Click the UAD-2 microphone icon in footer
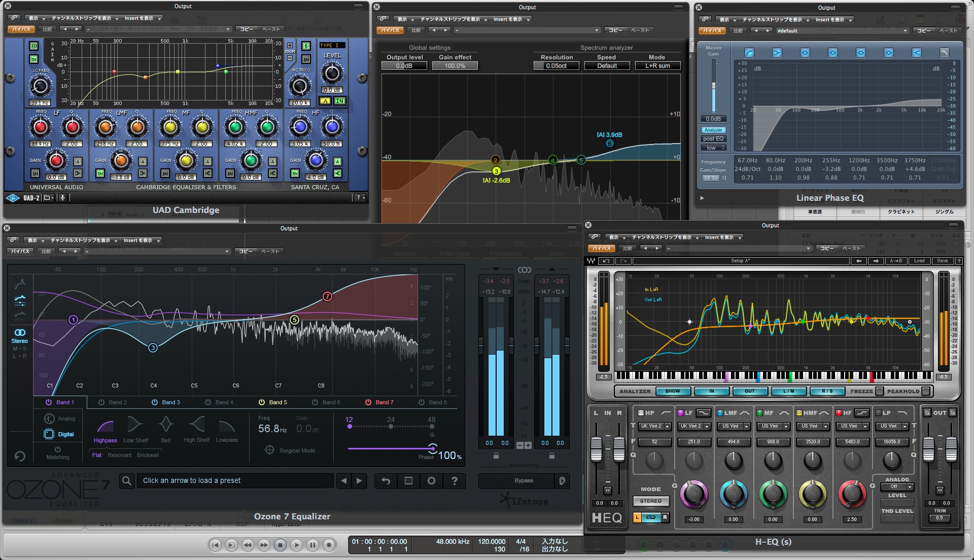This screenshot has width=974, height=560. (62, 198)
